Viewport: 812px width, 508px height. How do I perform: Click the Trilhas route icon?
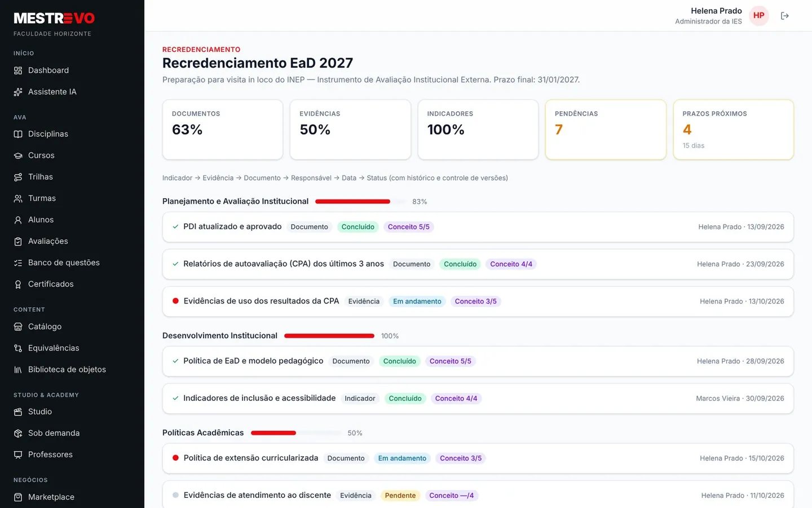click(x=18, y=177)
